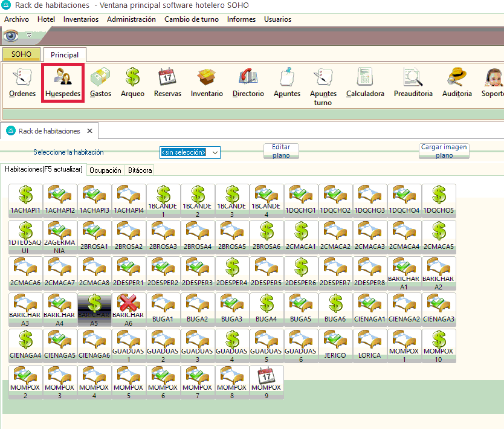The image size is (504, 429).
Task: Click the Gastos money icon
Action: click(100, 83)
